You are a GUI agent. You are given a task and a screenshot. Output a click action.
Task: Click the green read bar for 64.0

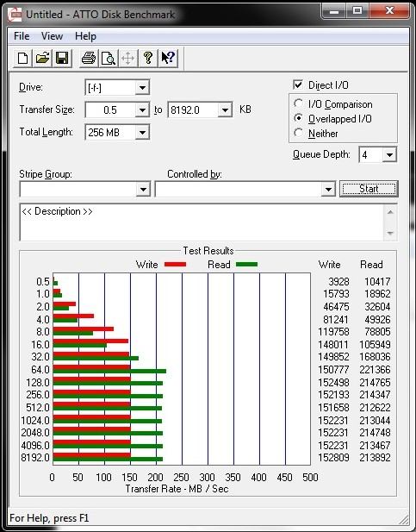[x=109, y=371]
